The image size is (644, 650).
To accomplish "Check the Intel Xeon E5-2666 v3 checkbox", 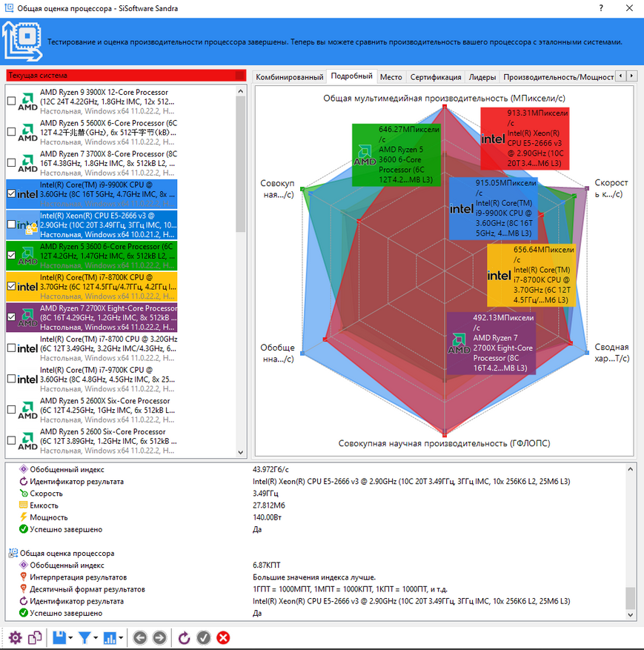I will 11,224.
